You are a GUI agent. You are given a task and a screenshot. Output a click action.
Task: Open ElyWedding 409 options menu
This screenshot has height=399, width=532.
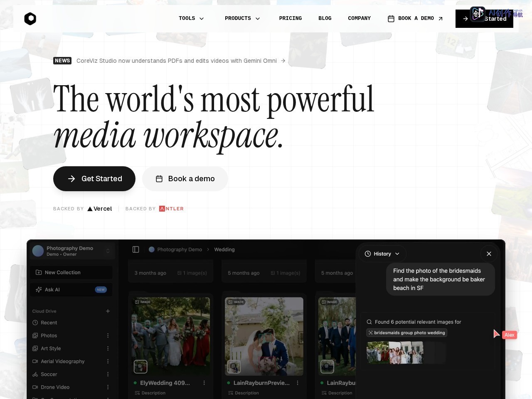pos(204,383)
